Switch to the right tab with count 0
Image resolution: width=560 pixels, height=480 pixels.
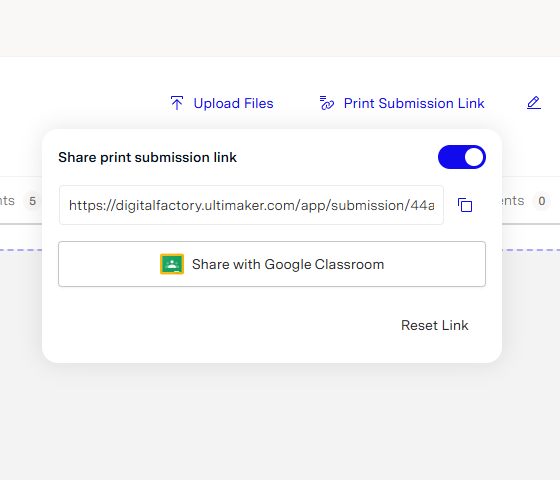(x=531, y=201)
